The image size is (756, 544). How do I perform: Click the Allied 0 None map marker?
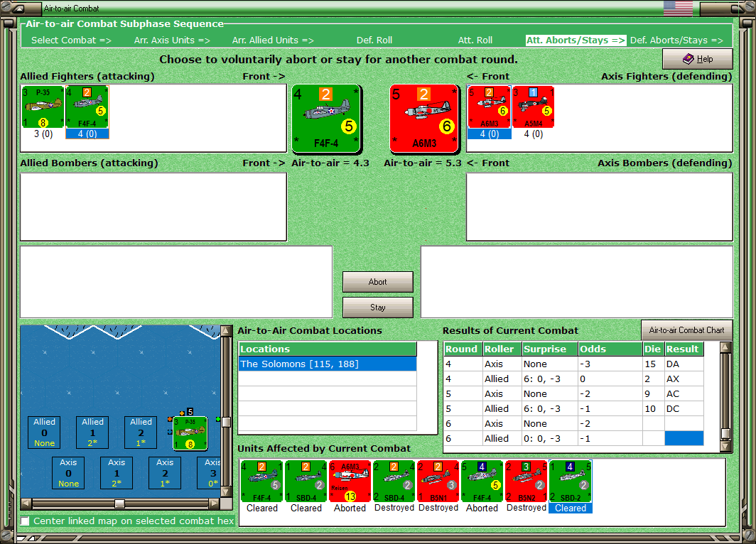click(x=44, y=433)
